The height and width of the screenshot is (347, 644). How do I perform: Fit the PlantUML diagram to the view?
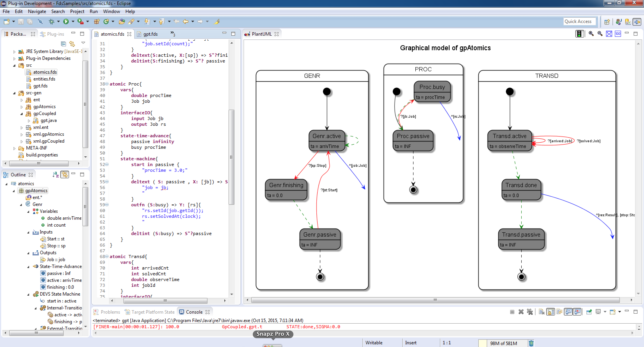[609, 34]
